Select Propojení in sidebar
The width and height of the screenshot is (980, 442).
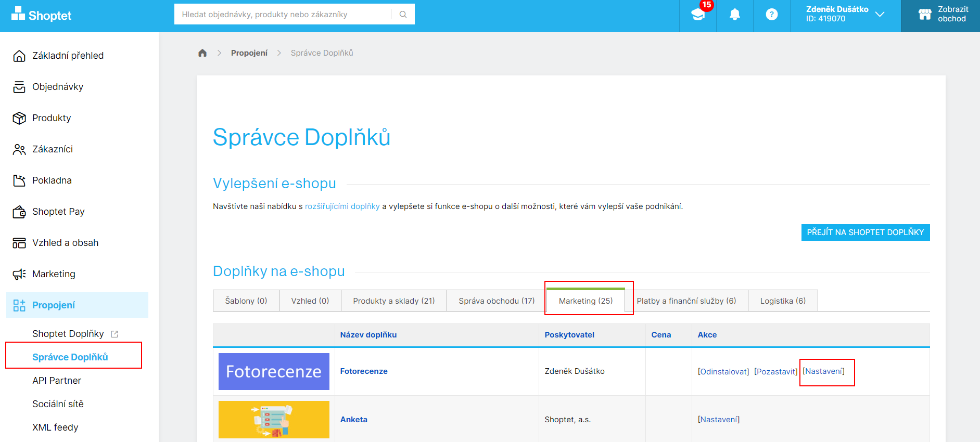(77, 305)
